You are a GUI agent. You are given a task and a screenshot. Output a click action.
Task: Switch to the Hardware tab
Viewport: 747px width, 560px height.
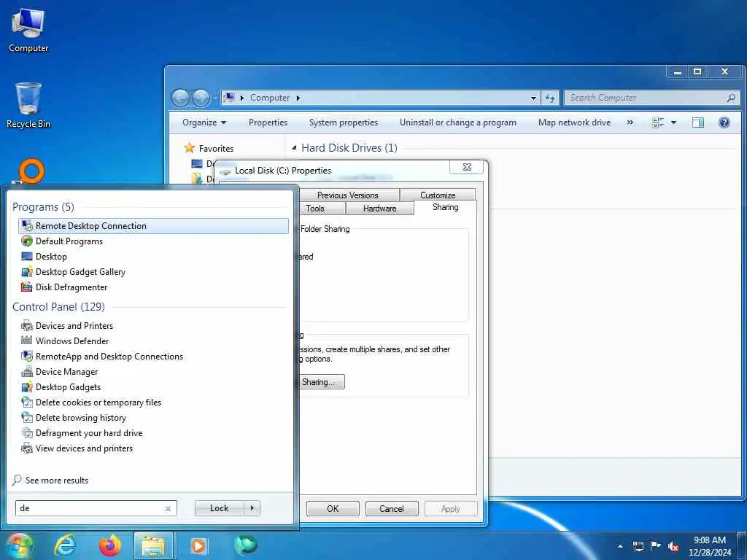[379, 208]
